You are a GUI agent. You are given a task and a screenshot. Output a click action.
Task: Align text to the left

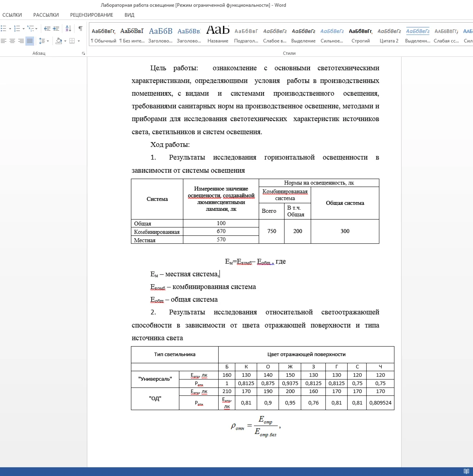(3, 40)
